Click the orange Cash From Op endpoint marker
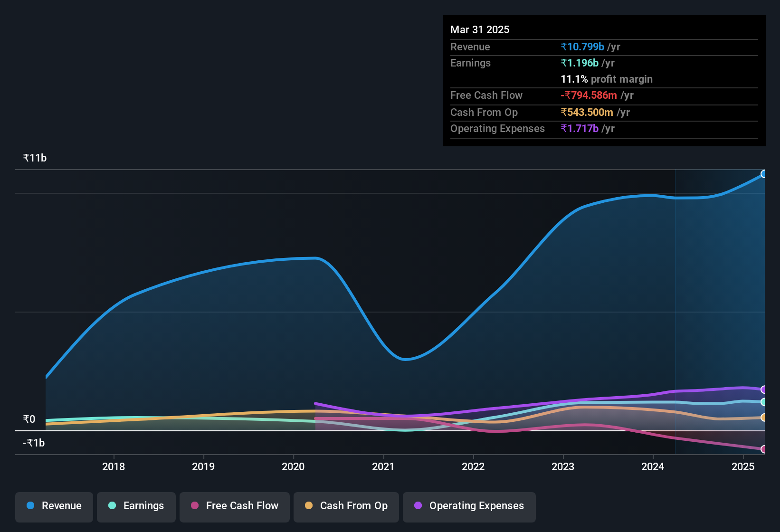This screenshot has height=532, width=780. 763,418
